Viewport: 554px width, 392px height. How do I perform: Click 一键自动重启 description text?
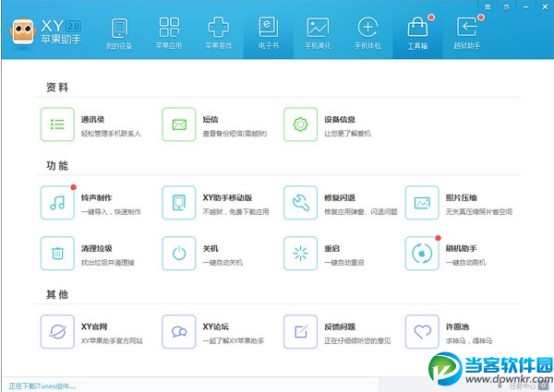point(344,263)
